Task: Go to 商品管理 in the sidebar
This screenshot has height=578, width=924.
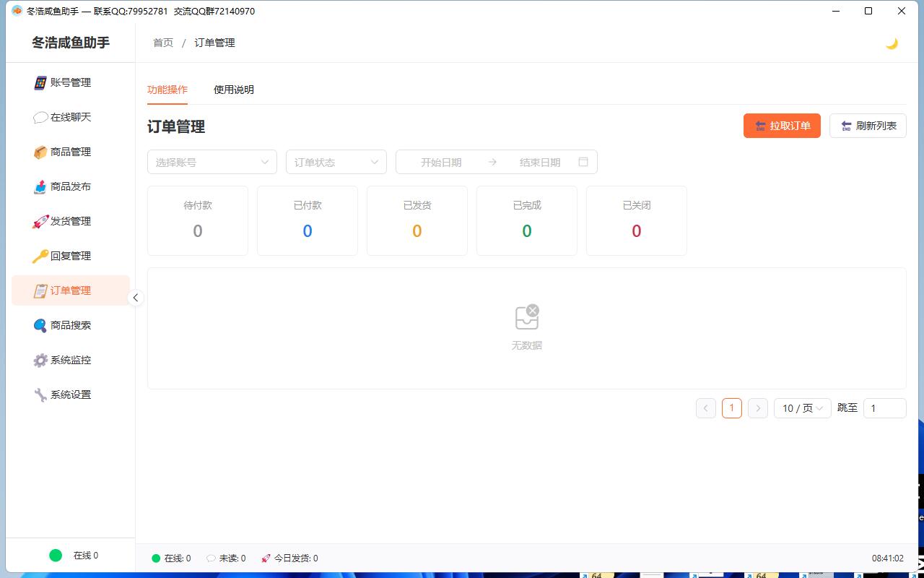Action: click(71, 152)
